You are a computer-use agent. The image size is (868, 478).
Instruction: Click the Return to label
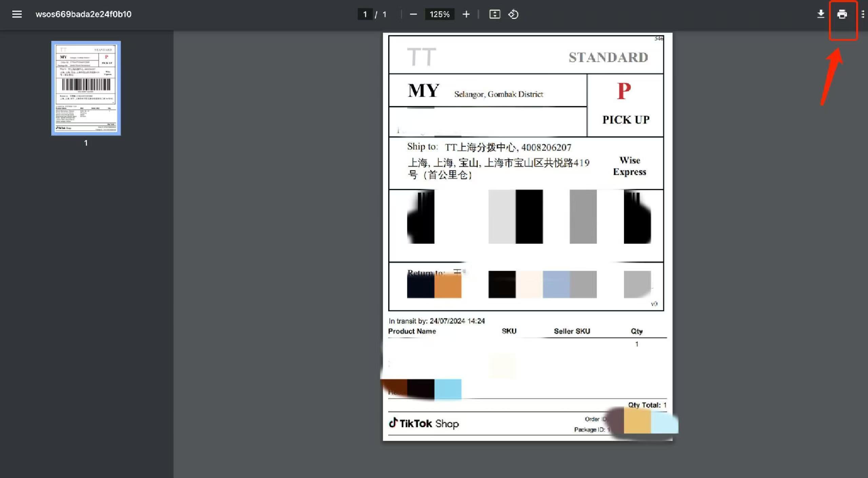[x=426, y=273]
